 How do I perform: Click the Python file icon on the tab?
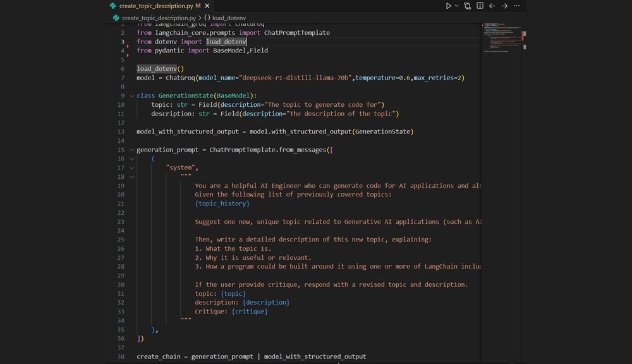click(113, 6)
